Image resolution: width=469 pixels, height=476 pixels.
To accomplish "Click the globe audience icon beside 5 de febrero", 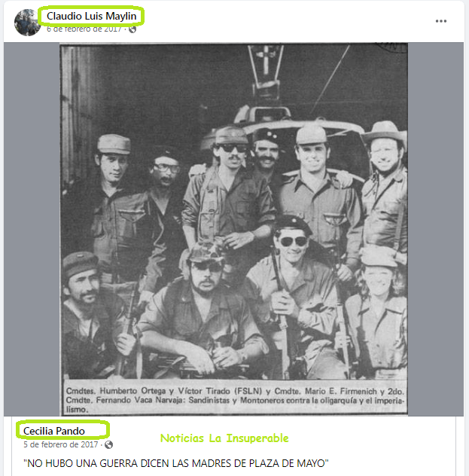I will click(x=108, y=444).
